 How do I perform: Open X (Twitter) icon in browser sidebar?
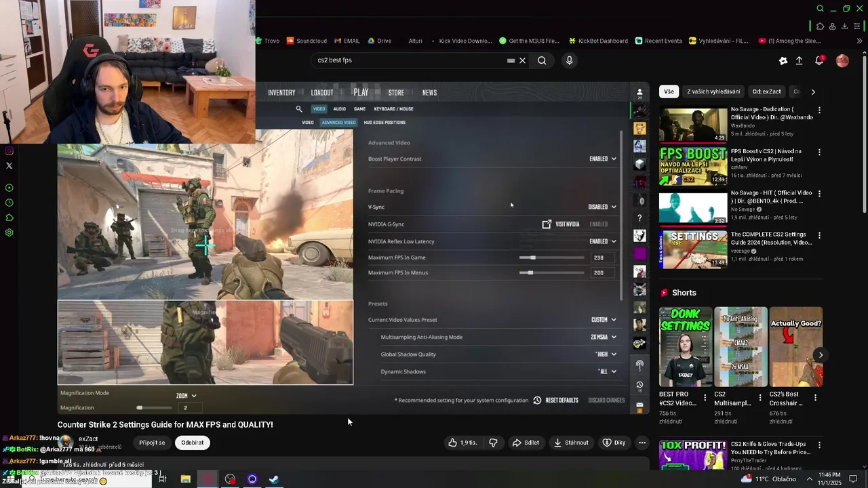pos(9,165)
